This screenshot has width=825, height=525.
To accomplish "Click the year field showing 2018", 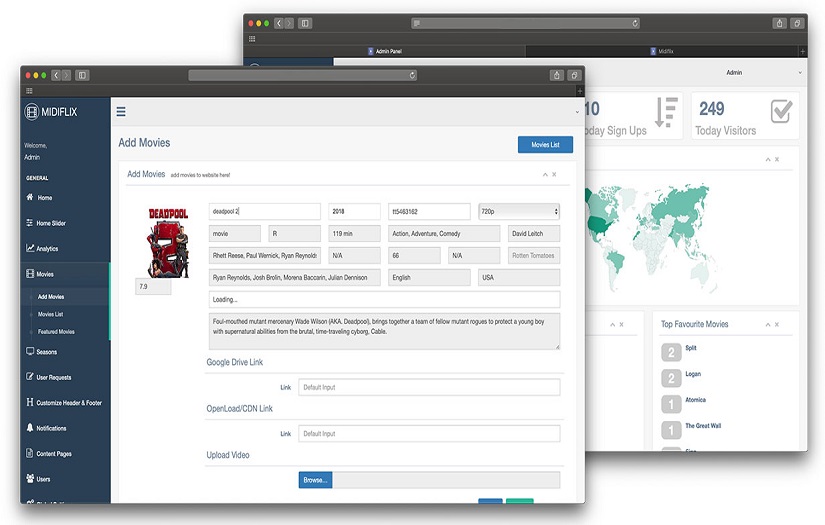I will [x=354, y=211].
